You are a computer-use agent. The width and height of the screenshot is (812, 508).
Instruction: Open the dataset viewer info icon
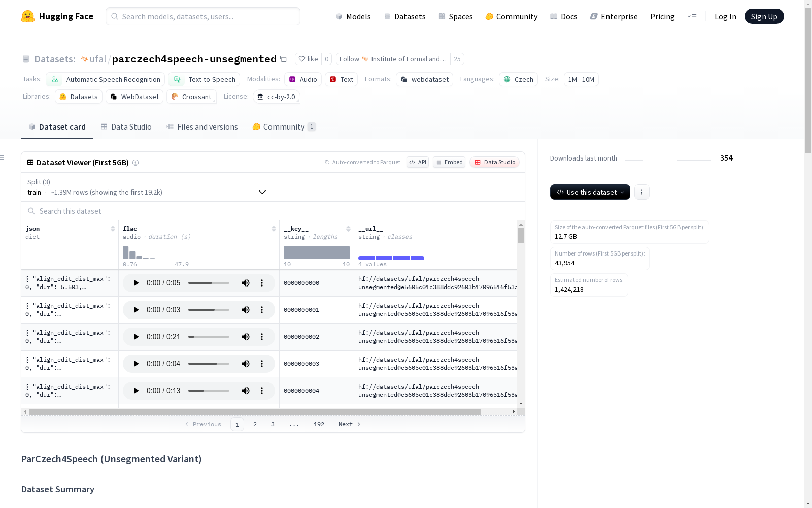(136, 163)
